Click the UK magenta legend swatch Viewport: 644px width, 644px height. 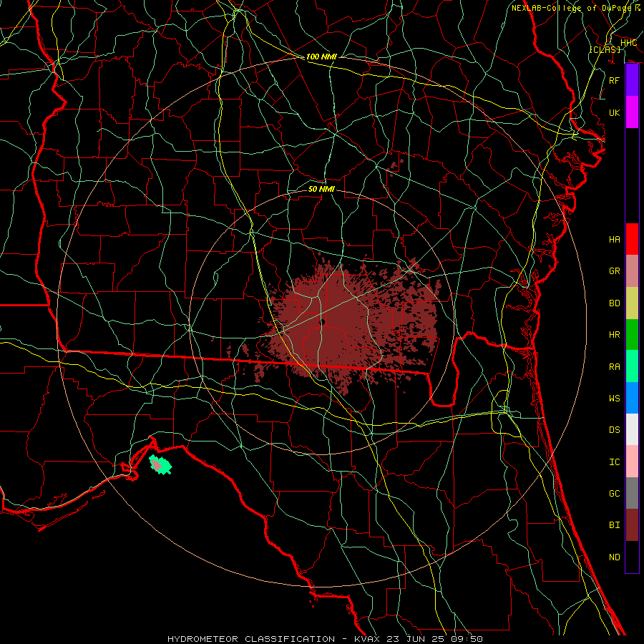click(x=632, y=112)
